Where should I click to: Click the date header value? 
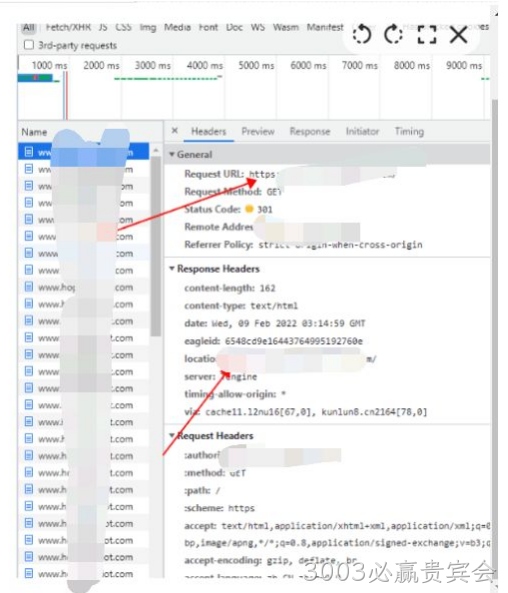click(288, 324)
